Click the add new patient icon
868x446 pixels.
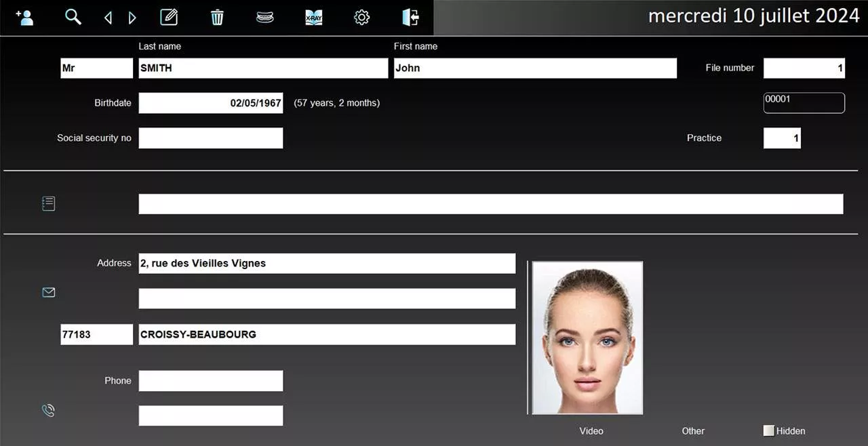click(x=24, y=18)
